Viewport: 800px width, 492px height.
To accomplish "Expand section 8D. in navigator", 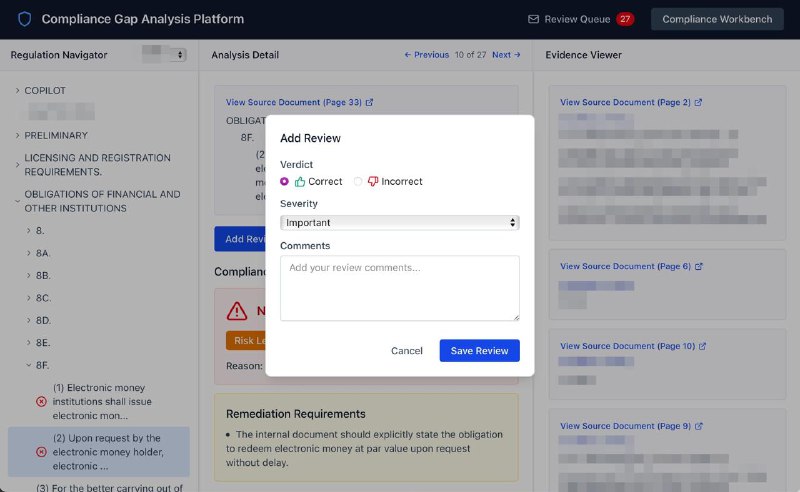I will [29, 321].
